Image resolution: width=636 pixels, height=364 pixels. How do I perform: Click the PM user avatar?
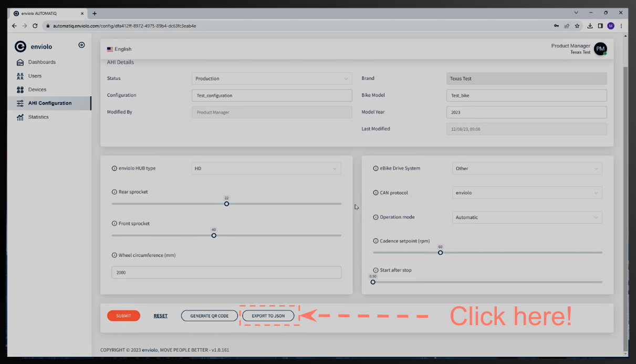600,49
